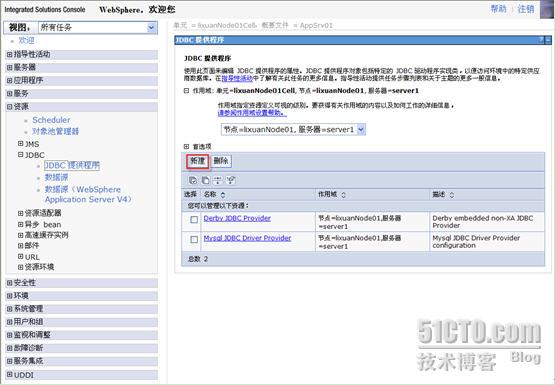Collapse the JDBC tree node
This screenshot has width=555, height=385.
click(x=21, y=155)
